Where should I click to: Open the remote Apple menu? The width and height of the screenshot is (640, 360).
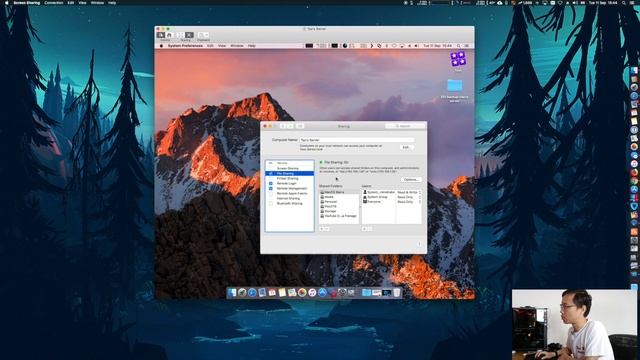click(161, 46)
